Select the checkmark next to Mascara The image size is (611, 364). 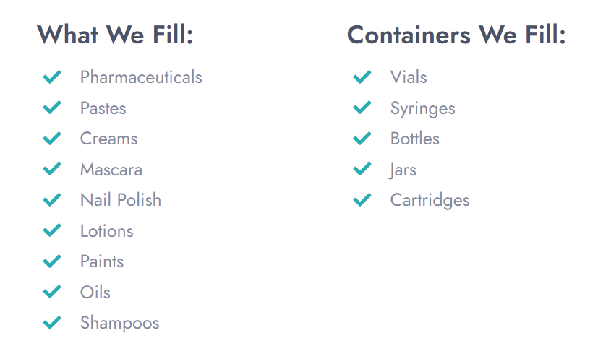[x=52, y=169]
